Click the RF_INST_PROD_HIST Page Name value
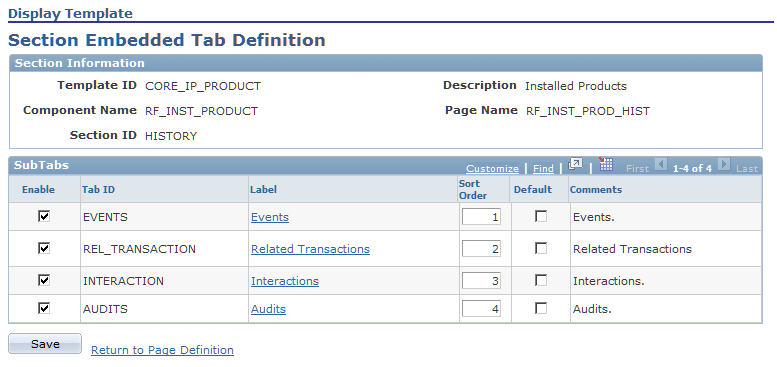Image resolution: width=777 pixels, height=367 pixels. [588, 111]
